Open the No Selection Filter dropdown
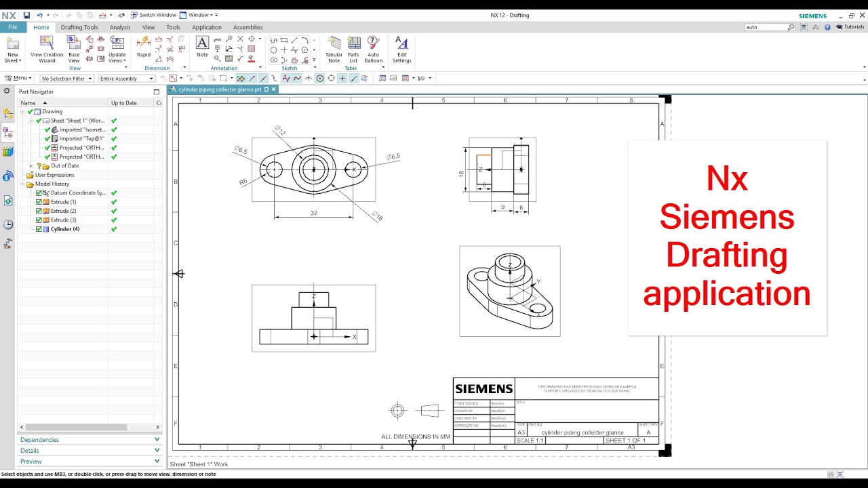Screen dimensions: 868x488 click(66, 79)
